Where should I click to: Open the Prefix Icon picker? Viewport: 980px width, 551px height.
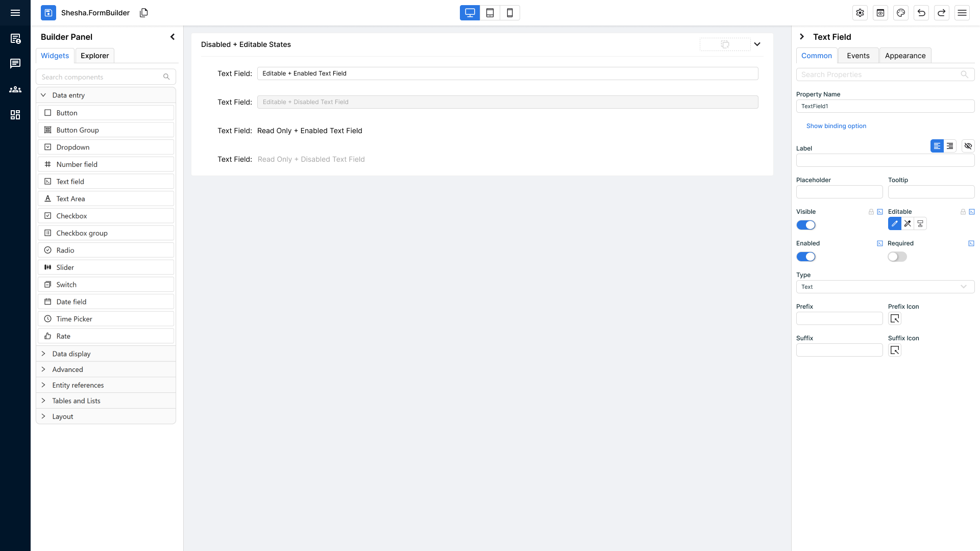pyautogui.click(x=894, y=319)
